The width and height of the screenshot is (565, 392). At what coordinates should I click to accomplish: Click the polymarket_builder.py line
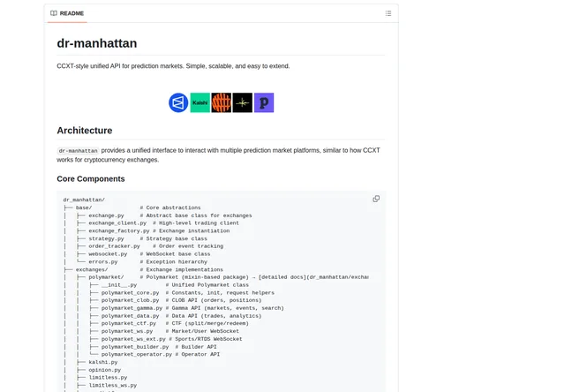[x=140, y=347]
